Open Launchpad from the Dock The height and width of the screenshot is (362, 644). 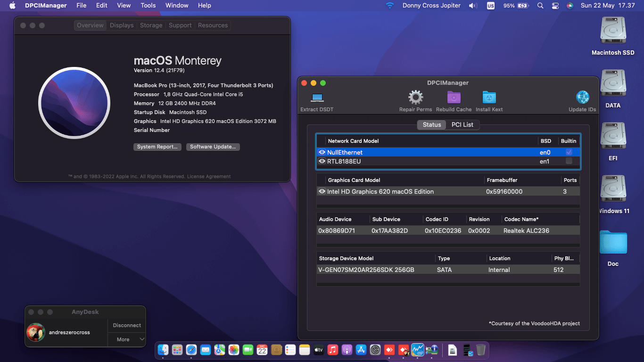click(177, 350)
